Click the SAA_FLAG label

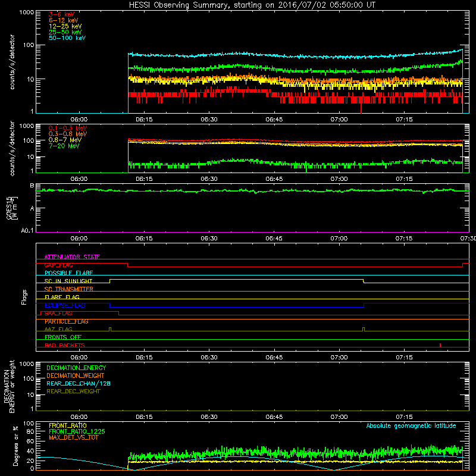(x=58, y=314)
